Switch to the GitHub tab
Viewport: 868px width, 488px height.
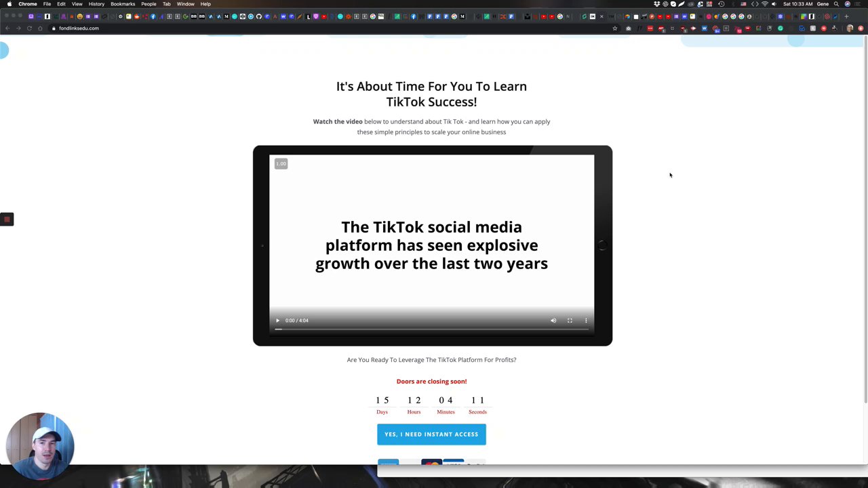tap(258, 16)
